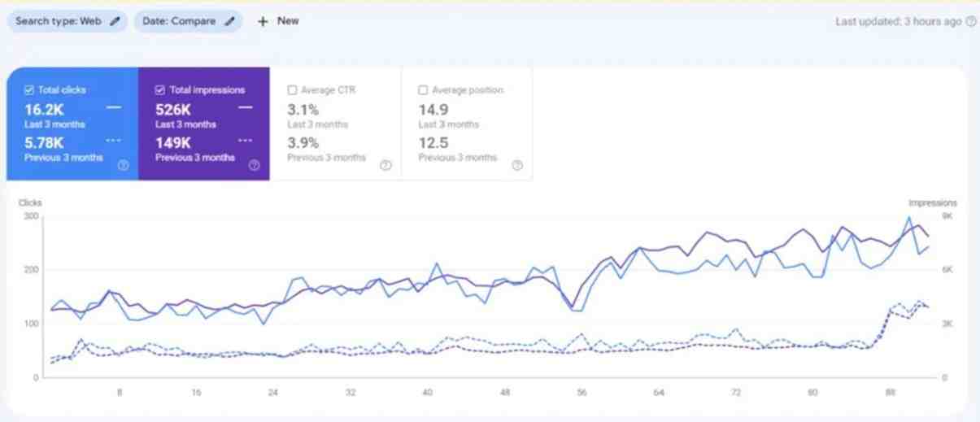Click the 526K Total impressions value
The width and height of the screenshot is (980, 422).
click(x=172, y=110)
